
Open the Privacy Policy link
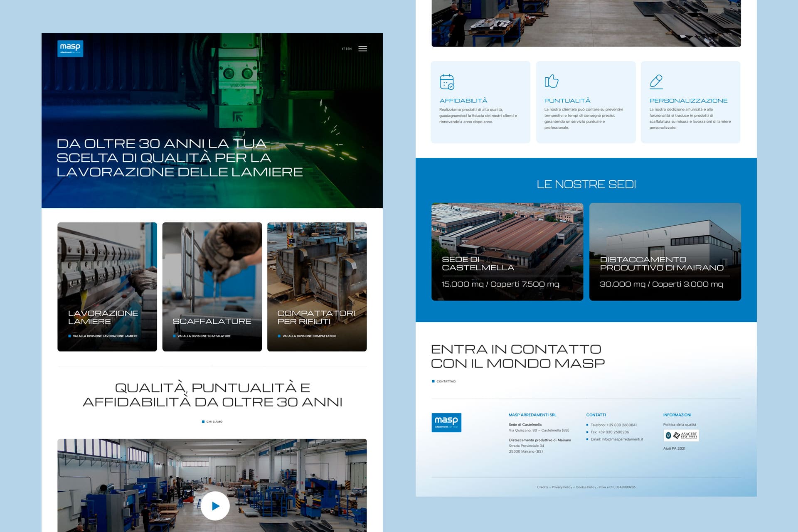tap(562, 487)
